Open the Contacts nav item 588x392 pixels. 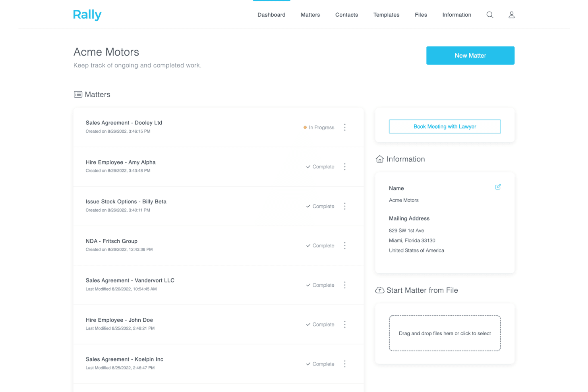tap(346, 15)
